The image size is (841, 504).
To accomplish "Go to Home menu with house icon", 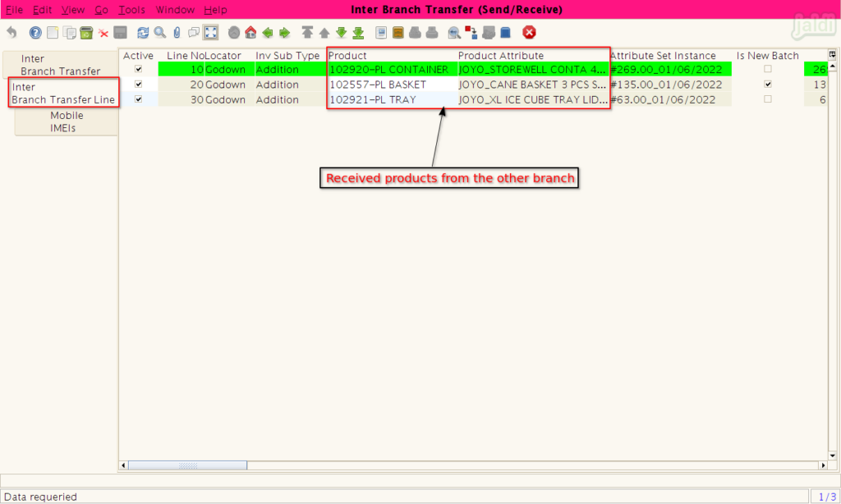I will point(250,33).
